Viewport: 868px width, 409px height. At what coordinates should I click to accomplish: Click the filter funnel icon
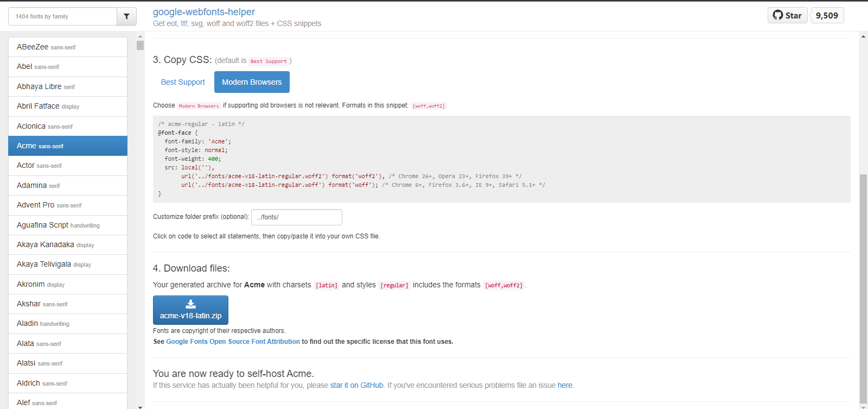click(126, 16)
